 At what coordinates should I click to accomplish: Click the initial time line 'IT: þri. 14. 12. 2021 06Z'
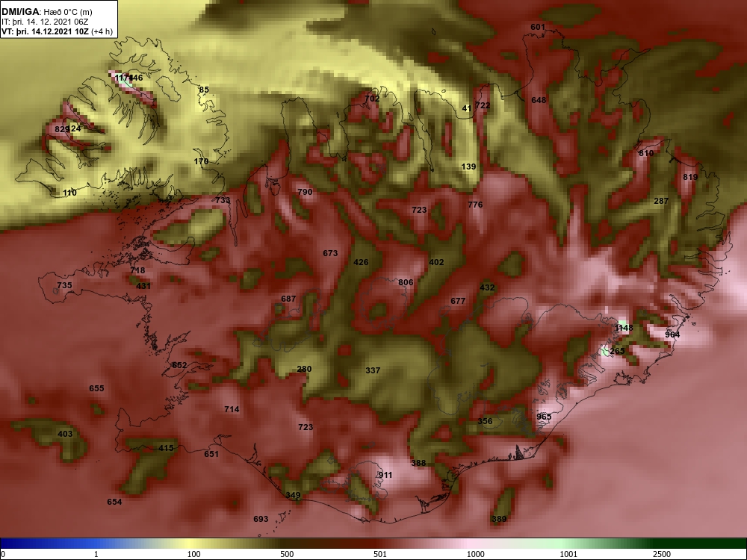[46, 22]
